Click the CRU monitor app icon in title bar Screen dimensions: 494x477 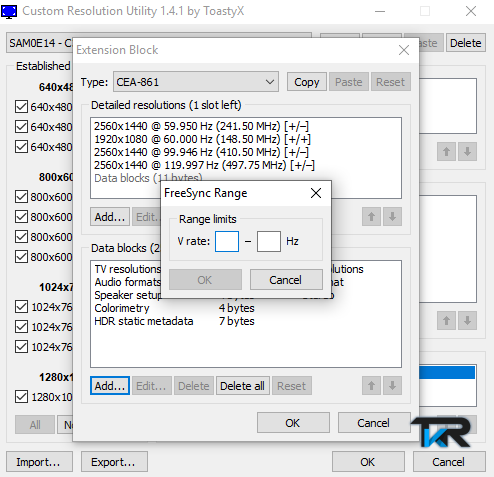pyautogui.click(x=9, y=11)
